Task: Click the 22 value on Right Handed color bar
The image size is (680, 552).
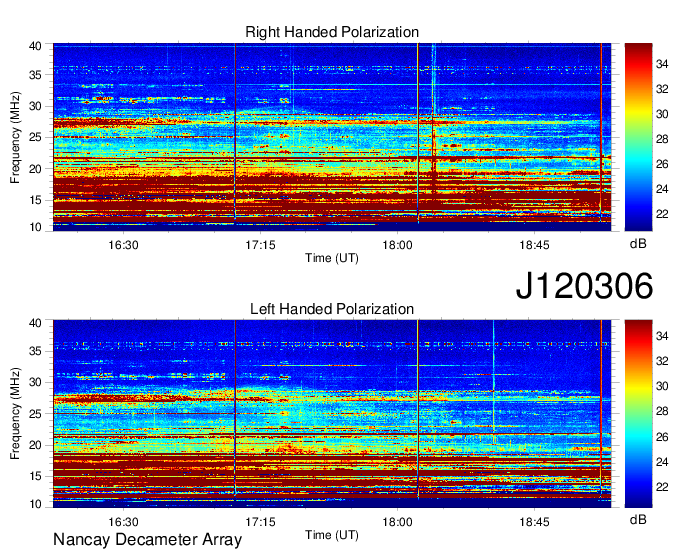Action: (662, 214)
